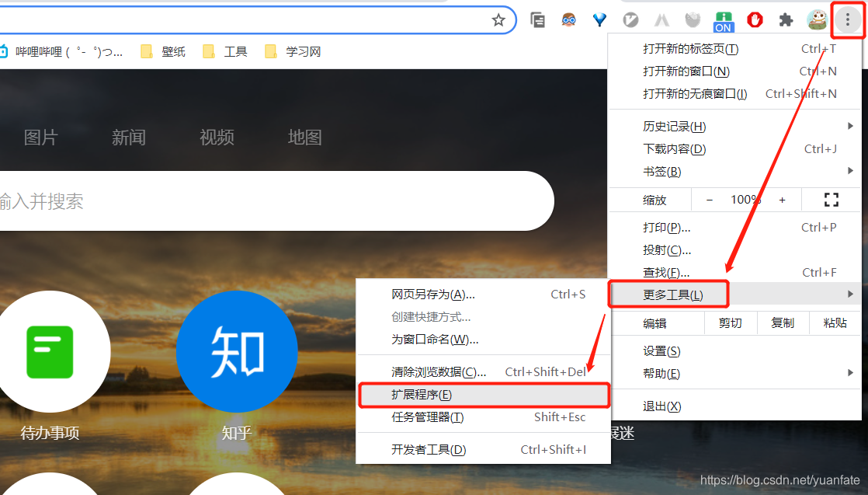Select 投射(C)... menu item

click(x=735, y=250)
